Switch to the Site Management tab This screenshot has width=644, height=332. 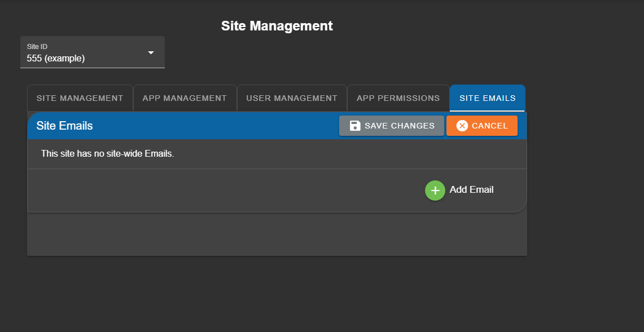[x=80, y=98]
